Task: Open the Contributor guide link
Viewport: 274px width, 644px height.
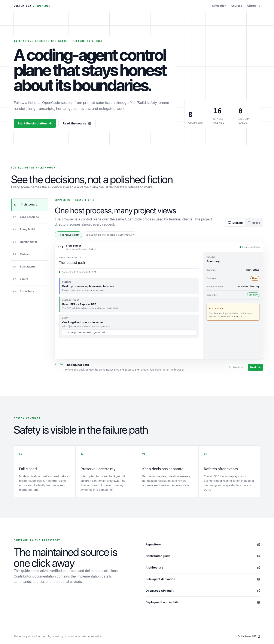Action: (203, 556)
